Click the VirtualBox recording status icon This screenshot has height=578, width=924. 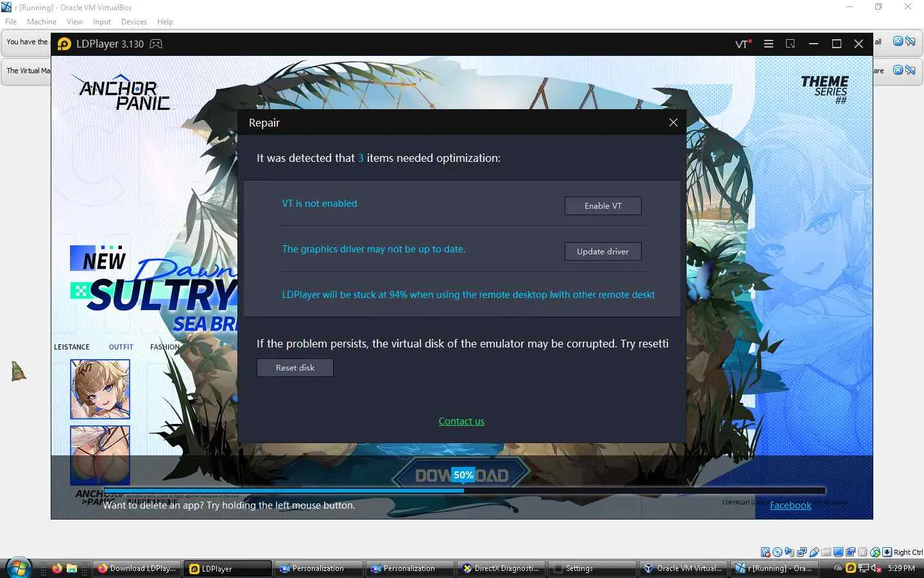click(x=851, y=552)
